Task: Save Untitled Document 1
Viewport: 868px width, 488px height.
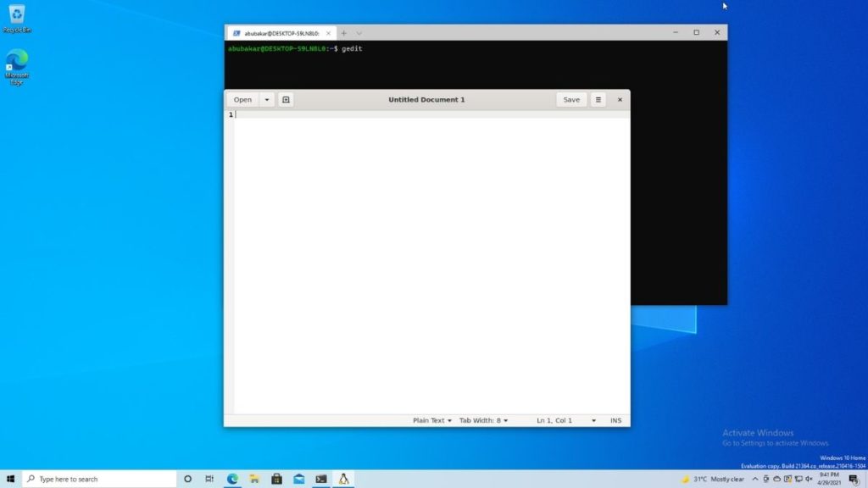Action: 570,99
